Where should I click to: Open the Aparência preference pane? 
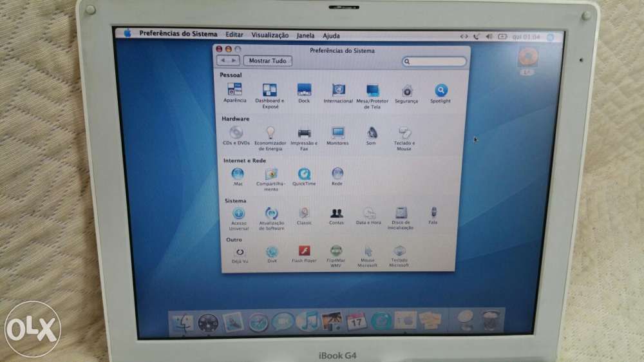[235, 93]
